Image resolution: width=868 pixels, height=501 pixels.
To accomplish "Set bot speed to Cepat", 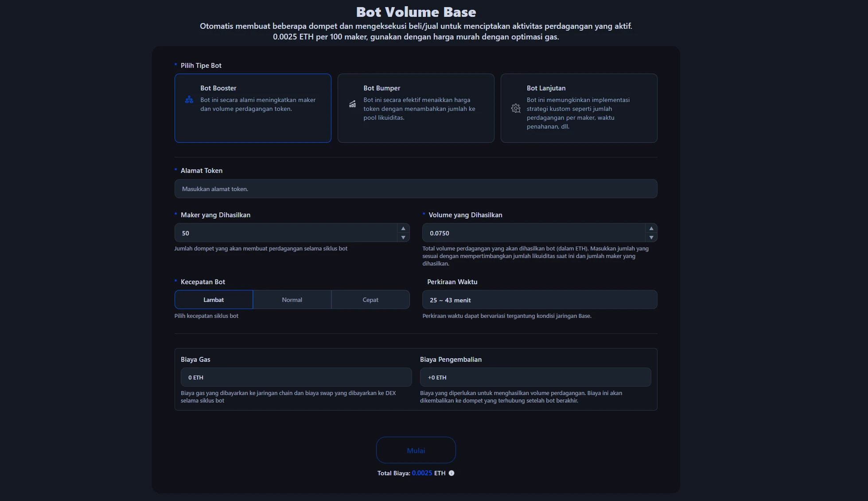I will [370, 300].
